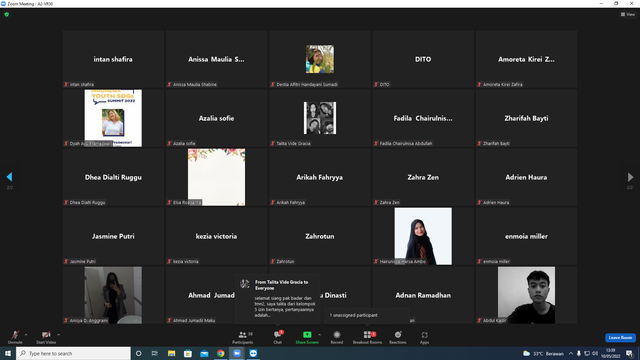Screen dimensions: 640x360
Task: Open File Explorer from the taskbar
Action: click(171, 353)
